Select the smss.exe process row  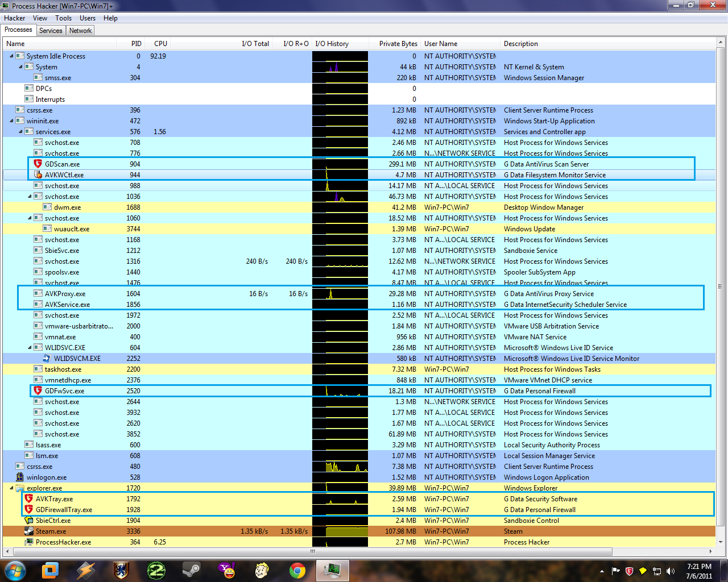[x=359, y=77]
